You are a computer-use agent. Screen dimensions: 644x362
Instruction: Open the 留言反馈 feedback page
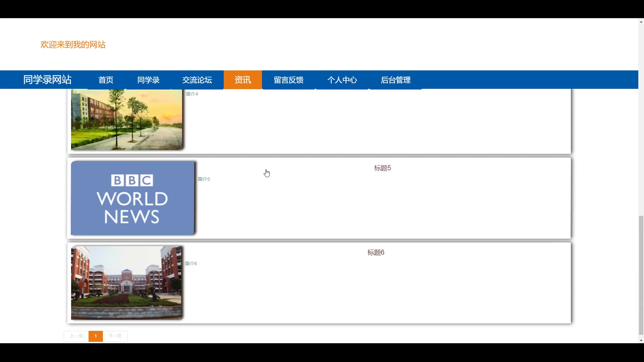tap(288, 80)
